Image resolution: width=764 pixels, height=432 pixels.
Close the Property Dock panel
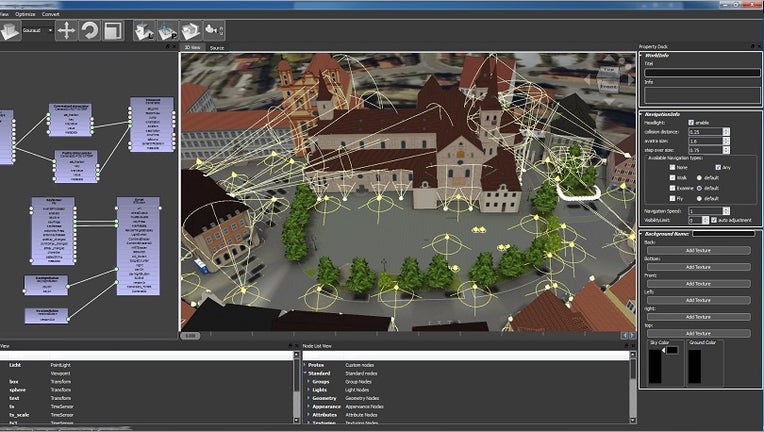[x=759, y=46]
